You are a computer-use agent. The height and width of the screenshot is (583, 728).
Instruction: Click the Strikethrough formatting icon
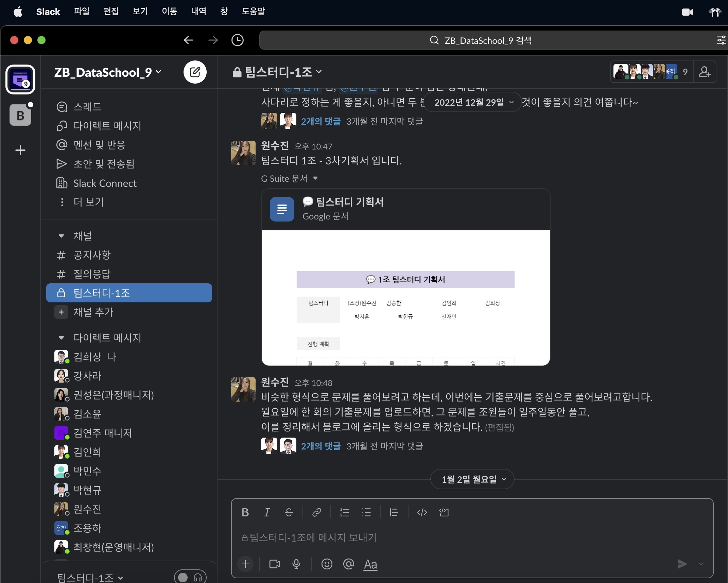288,512
